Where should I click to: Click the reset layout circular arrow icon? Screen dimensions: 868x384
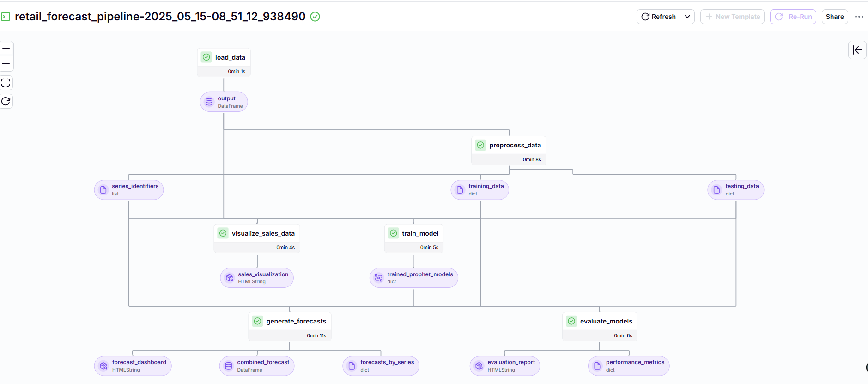click(6, 101)
